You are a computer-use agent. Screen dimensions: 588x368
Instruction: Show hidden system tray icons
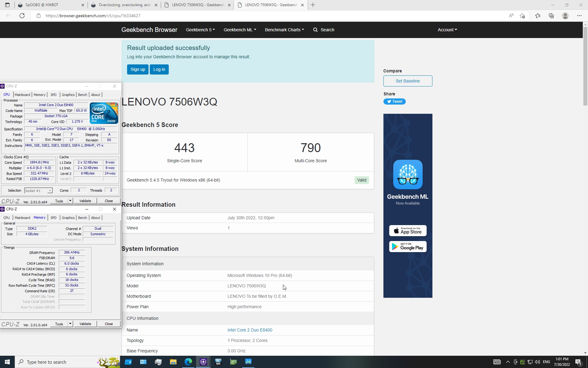click(508, 362)
